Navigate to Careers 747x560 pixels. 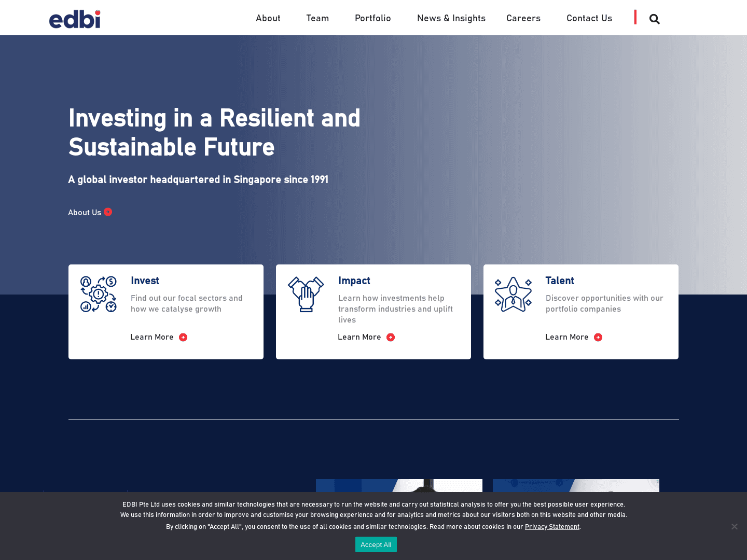[523, 18]
